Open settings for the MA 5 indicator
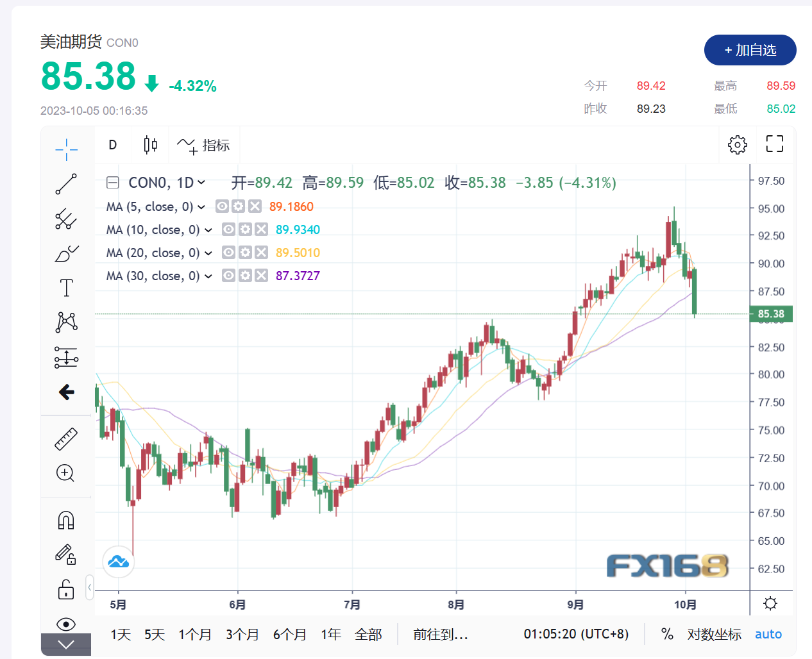The width and height of the screenshot is (812, 659). (238, 206)
